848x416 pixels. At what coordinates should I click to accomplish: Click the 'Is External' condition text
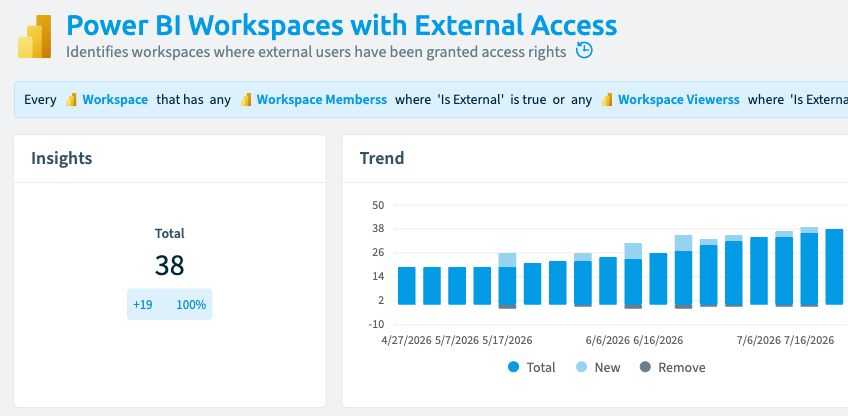pos(471,100)
